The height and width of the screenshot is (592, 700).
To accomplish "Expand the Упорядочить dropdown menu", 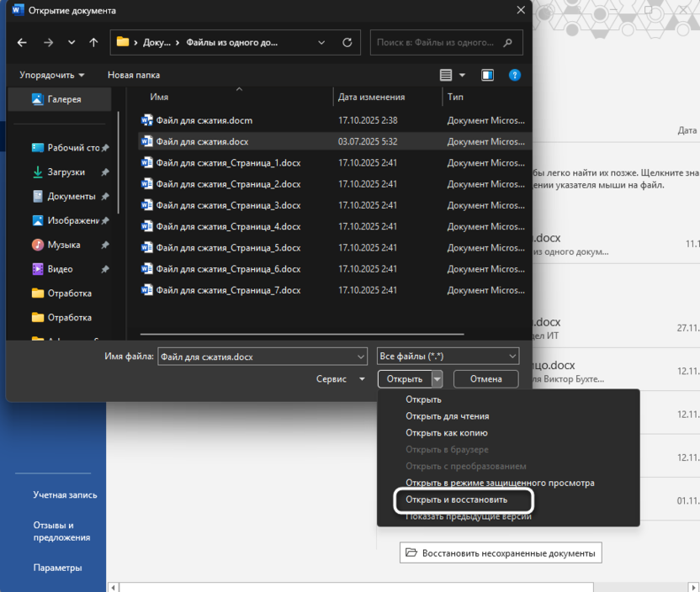I will tap(52, 76).
